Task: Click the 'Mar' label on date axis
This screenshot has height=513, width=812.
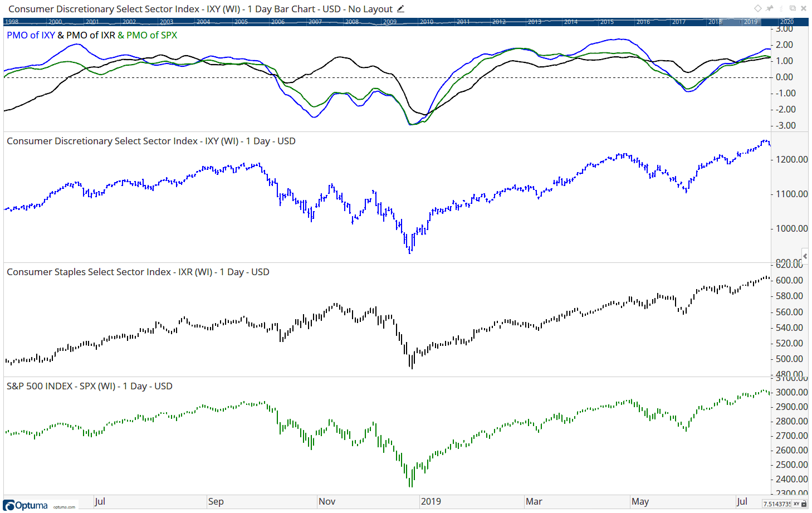Action: click(534, 501)
